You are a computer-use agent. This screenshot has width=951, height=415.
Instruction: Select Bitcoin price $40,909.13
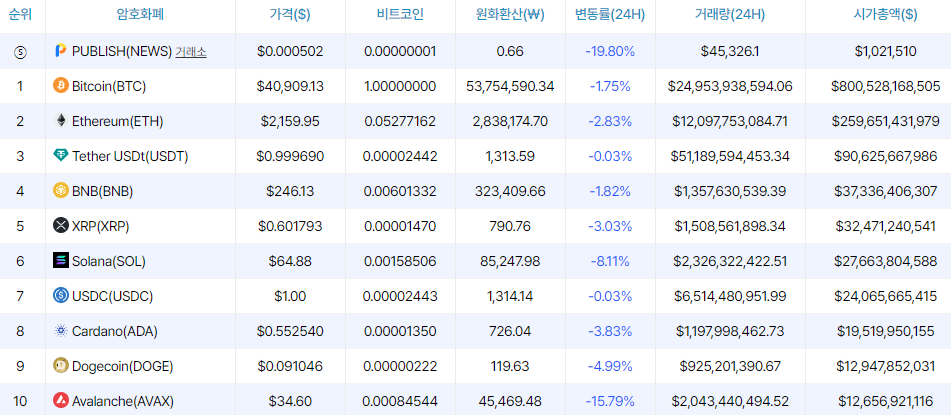(x=290, y=86)
